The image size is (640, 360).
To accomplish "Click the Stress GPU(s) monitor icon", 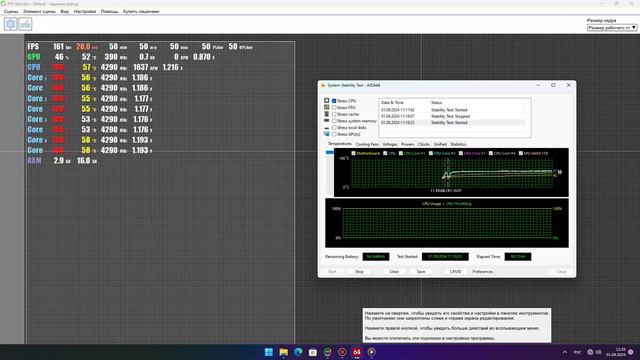I will click(327, 134).
